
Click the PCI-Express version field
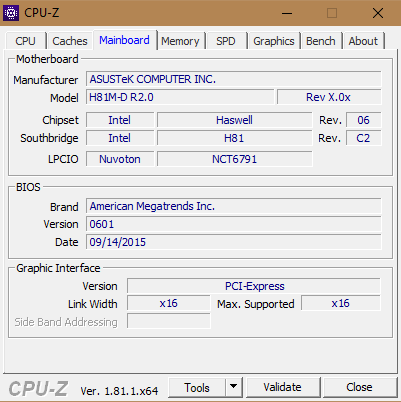(x=254, y=286)
